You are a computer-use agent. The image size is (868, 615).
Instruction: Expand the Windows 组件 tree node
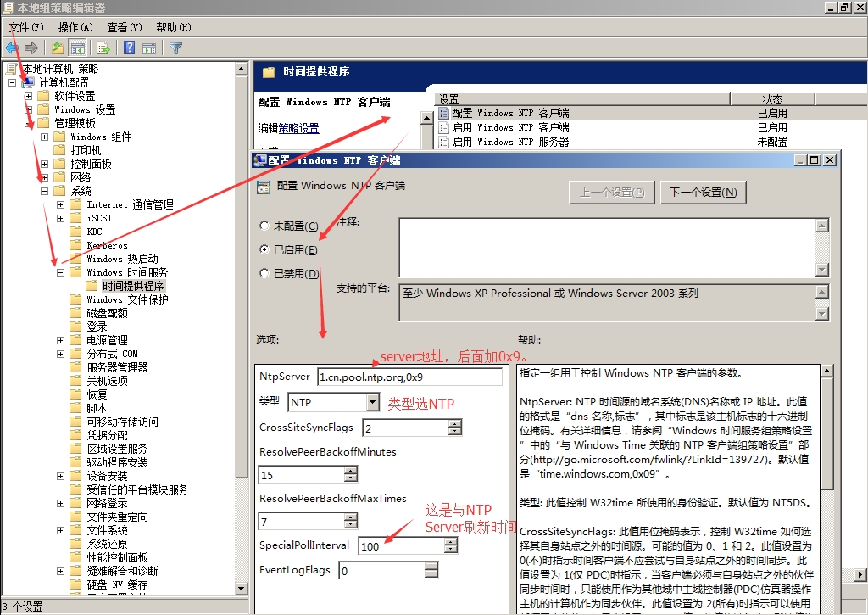pos(44,137)
